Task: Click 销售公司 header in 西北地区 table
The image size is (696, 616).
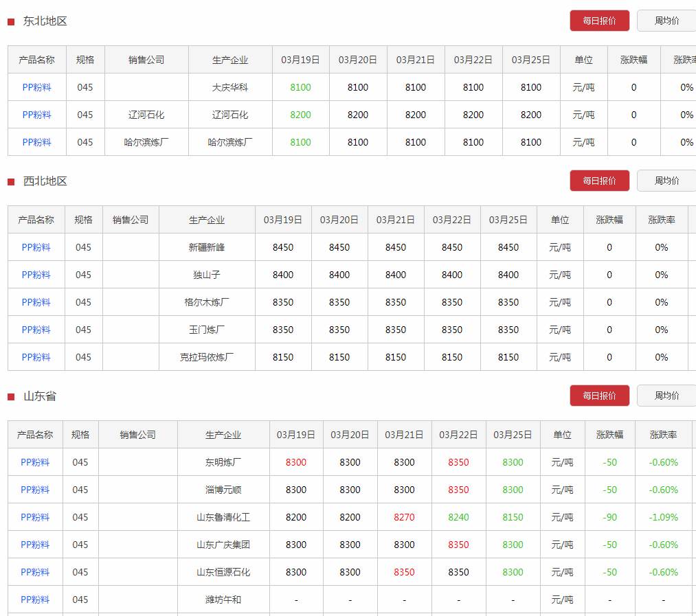Action: tap(131, 220)
